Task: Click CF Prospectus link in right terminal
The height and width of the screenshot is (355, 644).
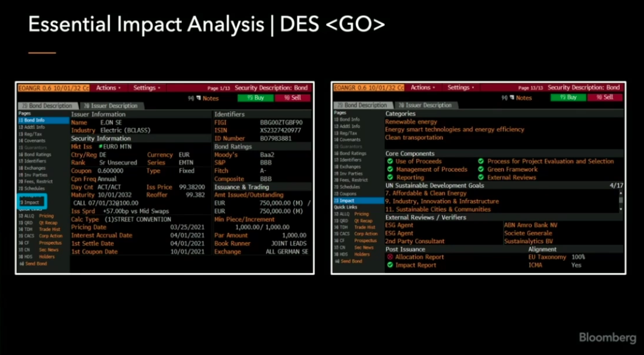Action: 355,241
